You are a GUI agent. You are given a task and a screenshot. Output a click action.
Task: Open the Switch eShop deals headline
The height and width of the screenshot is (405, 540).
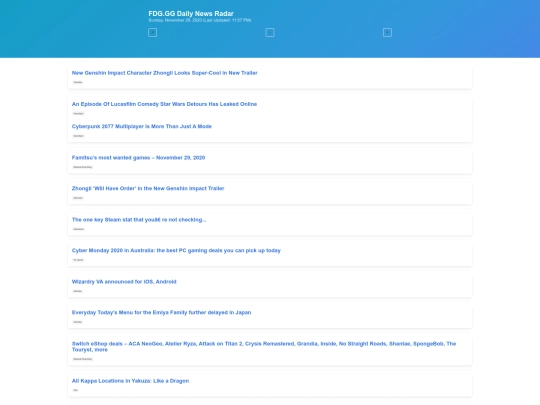pos(264,346)
